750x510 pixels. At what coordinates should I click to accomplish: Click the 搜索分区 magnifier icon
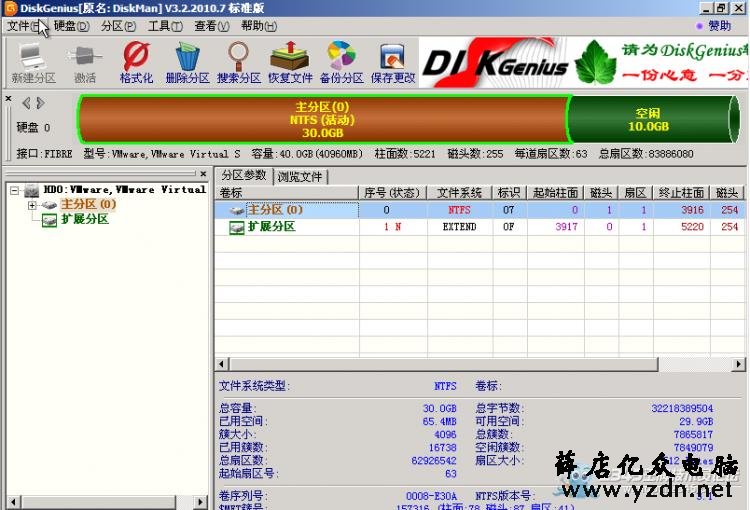[239, 63]
